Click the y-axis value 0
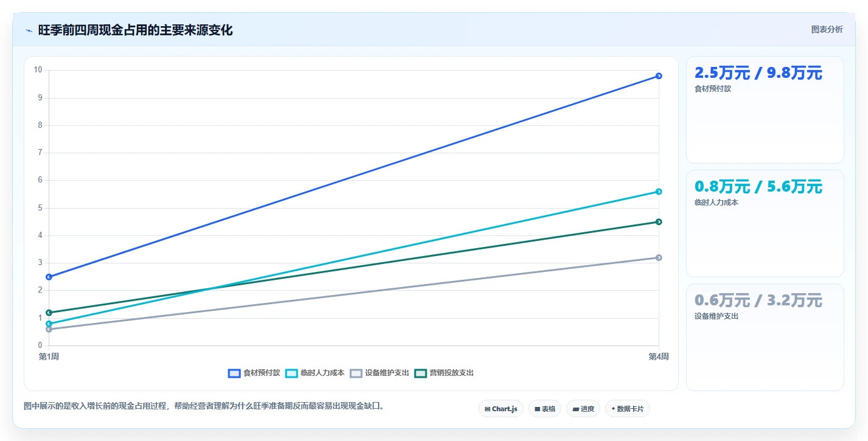Screen dimensions: 868x441 (x=40, y=346)
